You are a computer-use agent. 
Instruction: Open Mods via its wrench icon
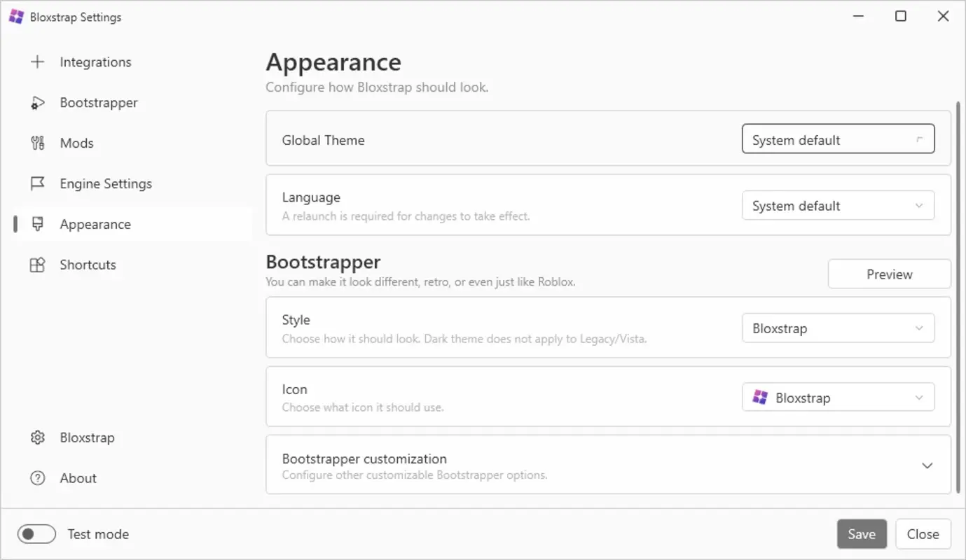coord(37,143)
